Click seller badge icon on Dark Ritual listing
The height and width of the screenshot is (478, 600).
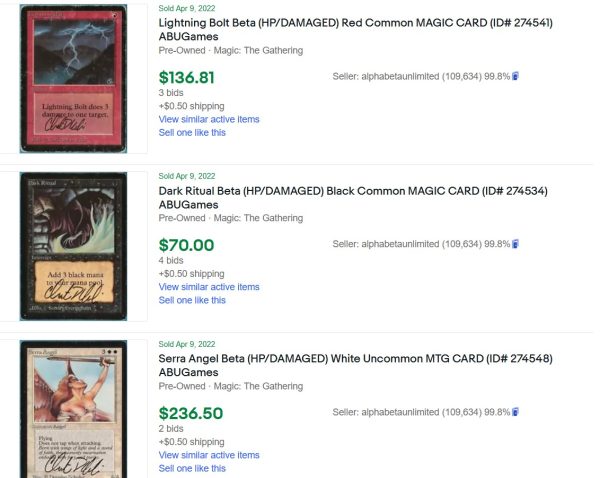coord(516,244)
